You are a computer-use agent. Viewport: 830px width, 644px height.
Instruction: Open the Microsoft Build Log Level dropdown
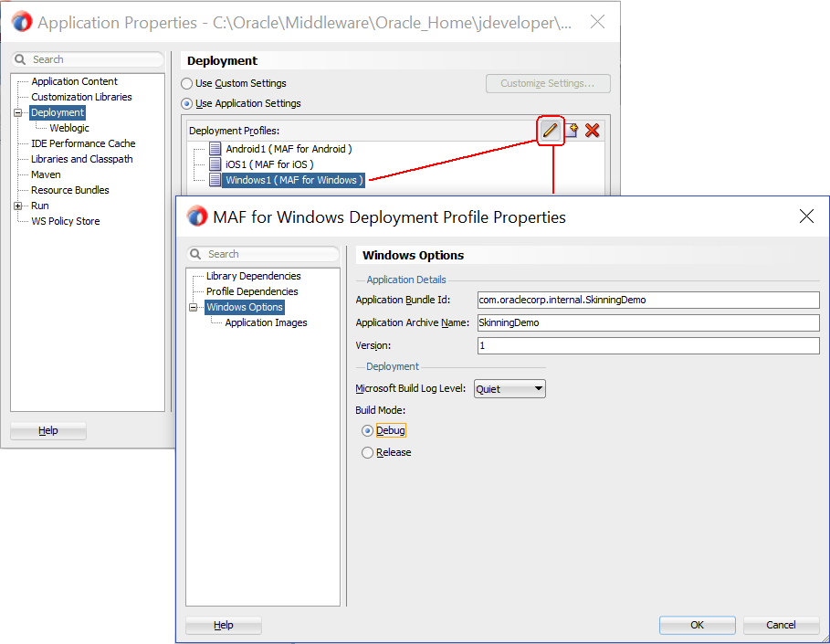[x=510, y=389]
